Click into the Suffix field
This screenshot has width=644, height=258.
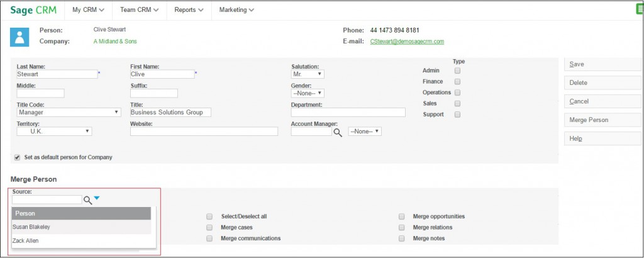153,93
